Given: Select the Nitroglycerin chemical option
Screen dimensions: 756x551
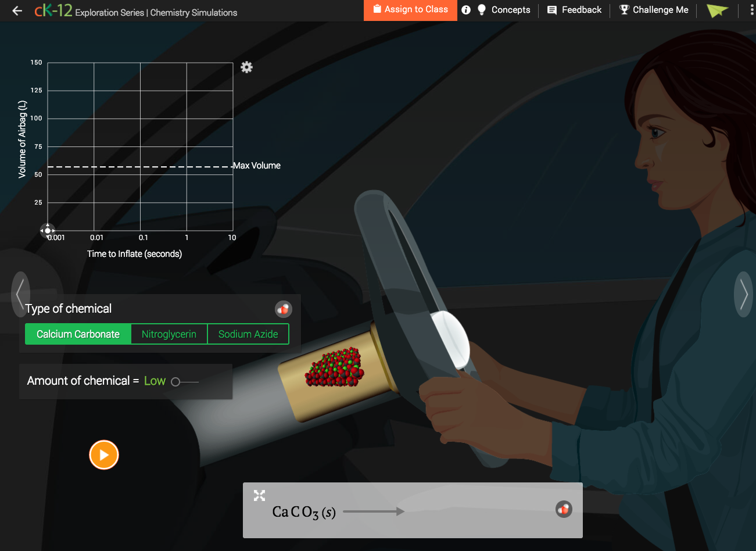Looking at the screenshot, I should point(169,334).
